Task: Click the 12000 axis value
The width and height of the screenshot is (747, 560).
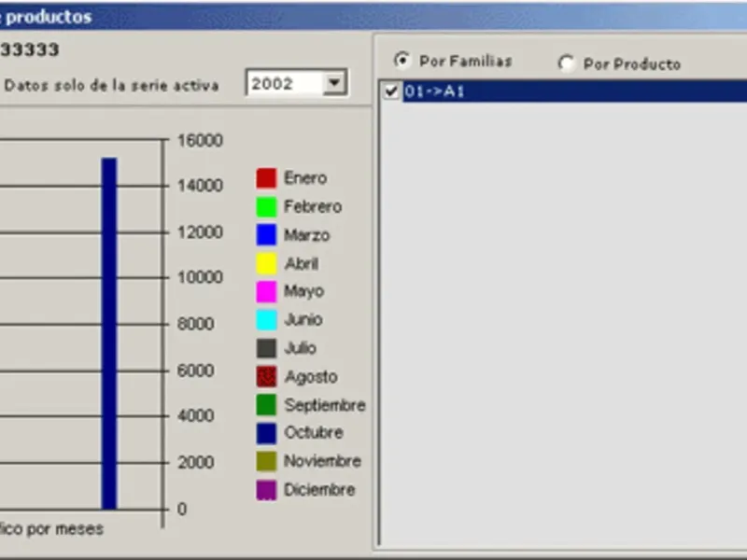Action: point(200,232)
